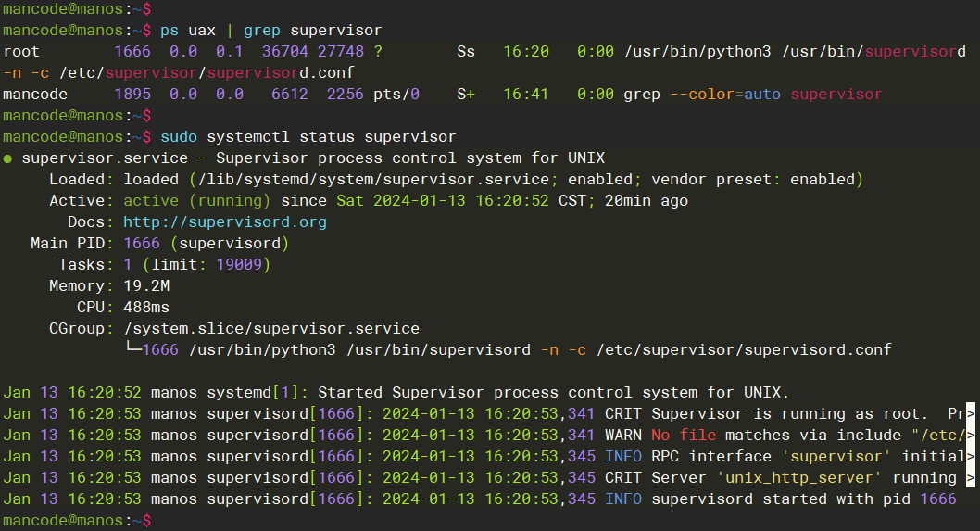Click the Memory value 19.2M

[146, 286]
